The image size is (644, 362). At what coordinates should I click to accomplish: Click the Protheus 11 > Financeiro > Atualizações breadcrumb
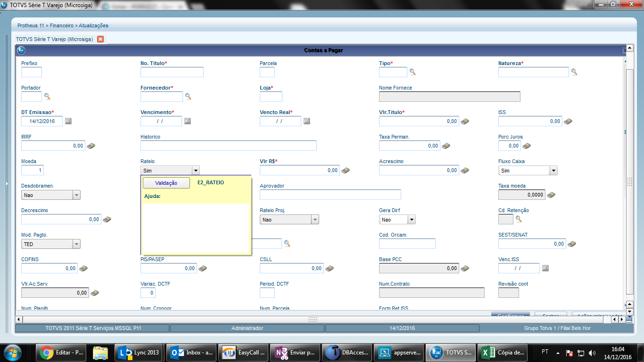(x=63, y=25)
